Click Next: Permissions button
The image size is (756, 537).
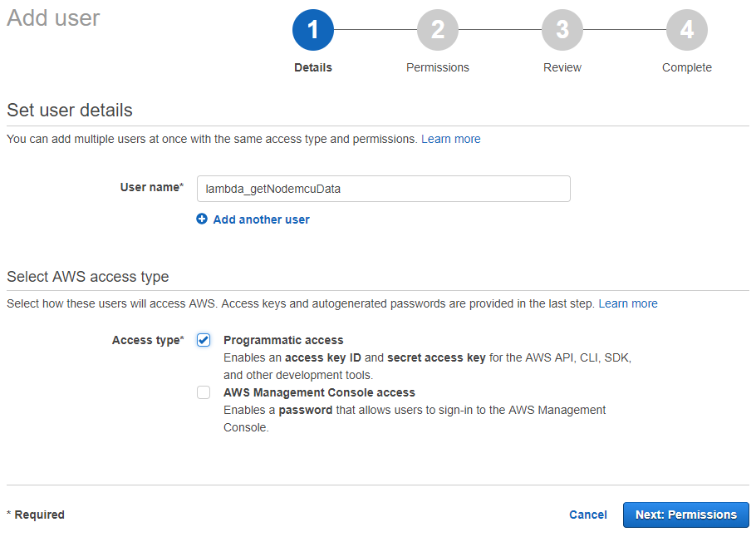tap(685, 515)
